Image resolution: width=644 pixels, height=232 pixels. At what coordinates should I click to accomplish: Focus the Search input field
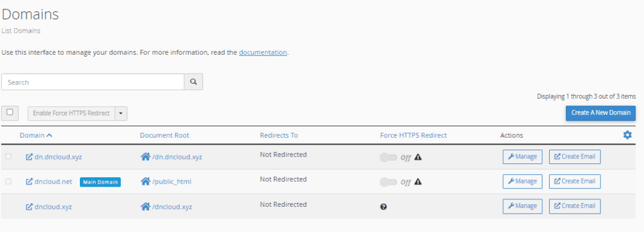[93, 82]
